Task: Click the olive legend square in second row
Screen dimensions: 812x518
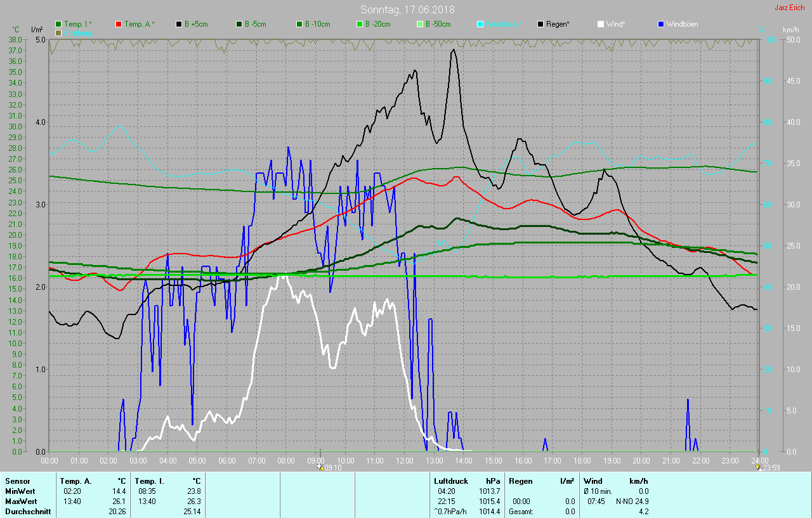Action: pyautogui.click(x=58, y=32)
